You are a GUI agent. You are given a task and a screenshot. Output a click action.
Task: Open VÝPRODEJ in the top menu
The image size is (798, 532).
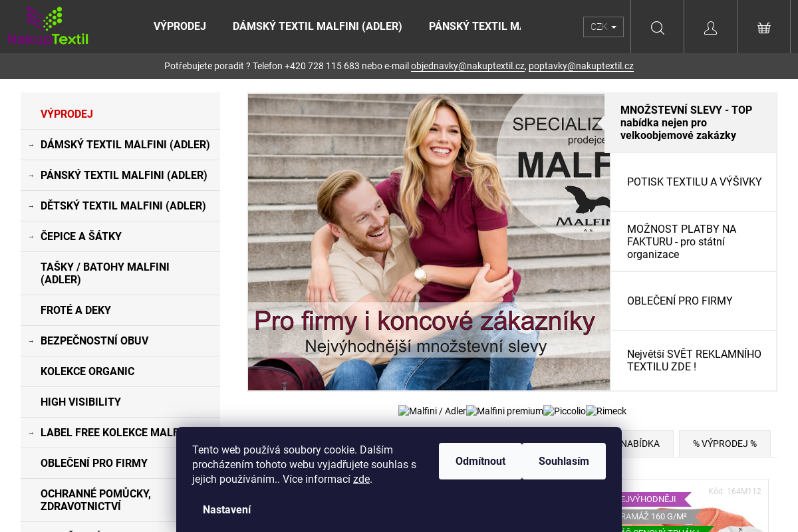(x=180, y=26)
